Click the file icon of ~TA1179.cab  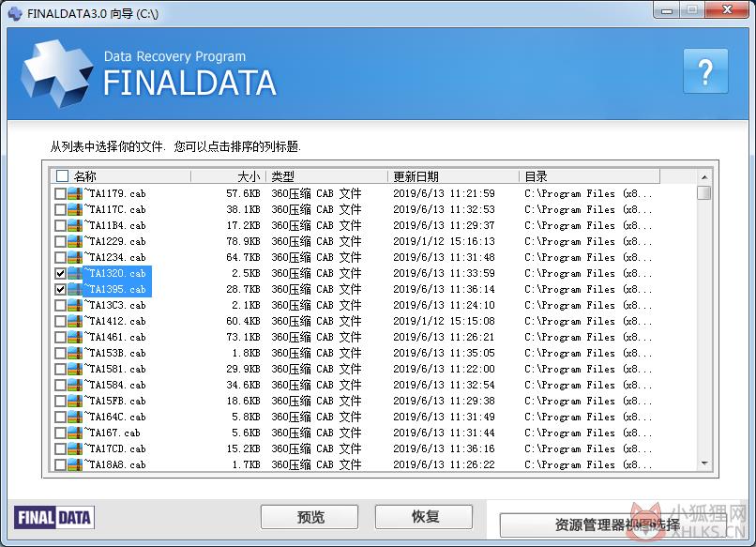pos(75,193)
